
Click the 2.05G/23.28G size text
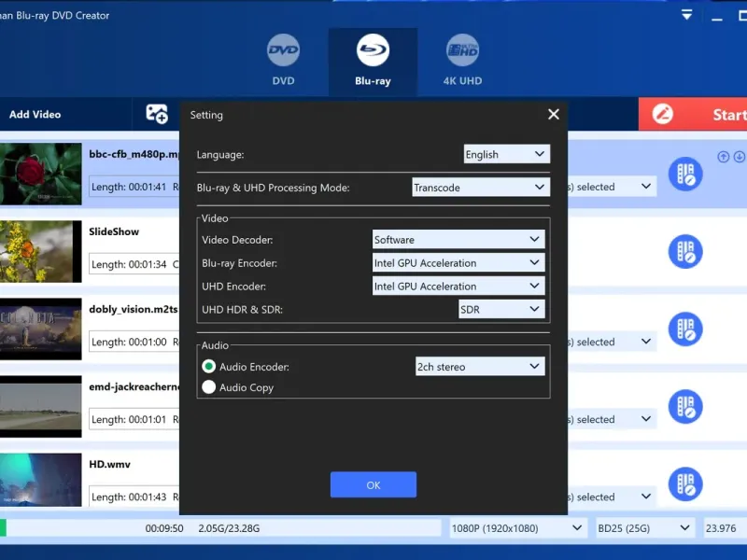pos(229,528)
